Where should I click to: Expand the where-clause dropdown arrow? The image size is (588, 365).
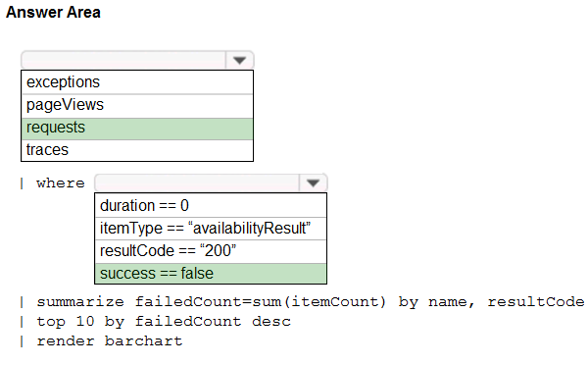313,182
